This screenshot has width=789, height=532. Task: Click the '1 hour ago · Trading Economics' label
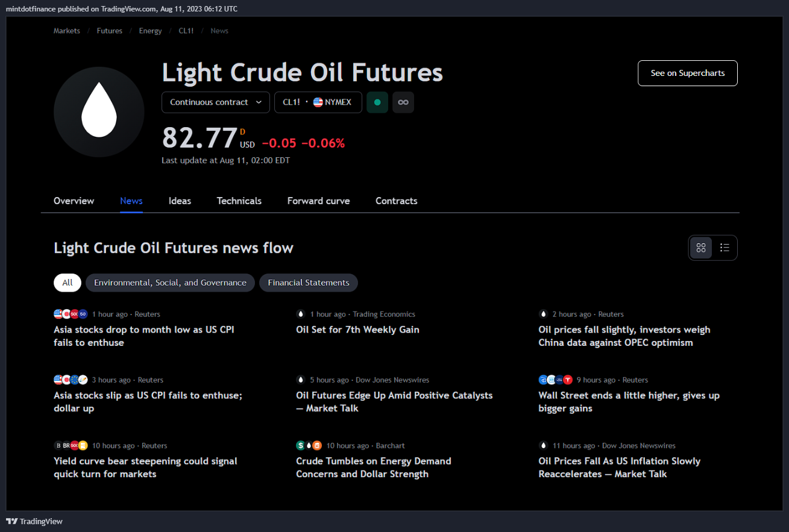pyautogui.click(x=363, y=315)
